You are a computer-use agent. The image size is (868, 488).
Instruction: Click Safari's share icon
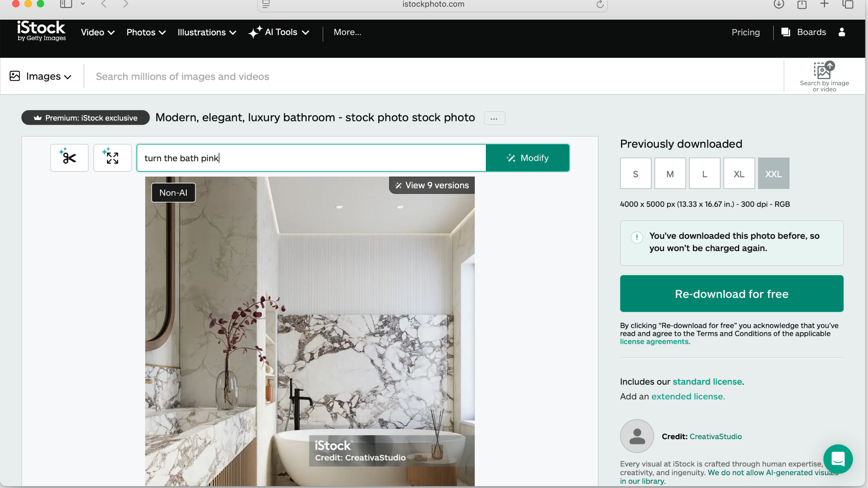802,4
